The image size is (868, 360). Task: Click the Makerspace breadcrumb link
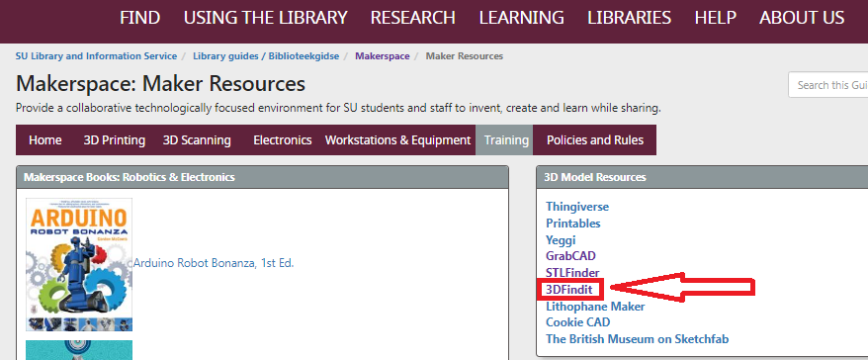[x=383, y=56]
